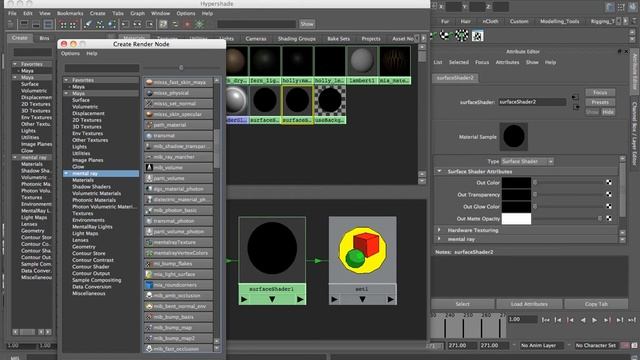Collapse mental ray category in Create Render Node
The width and height of the screenshot is (640, 360).
[x=66, y=173]
